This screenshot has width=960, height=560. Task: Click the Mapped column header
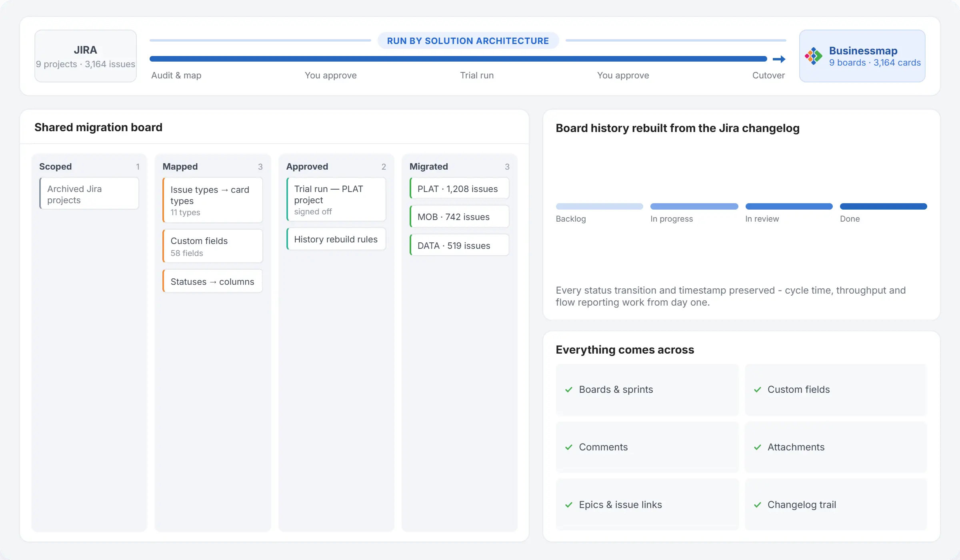[180, 166]
